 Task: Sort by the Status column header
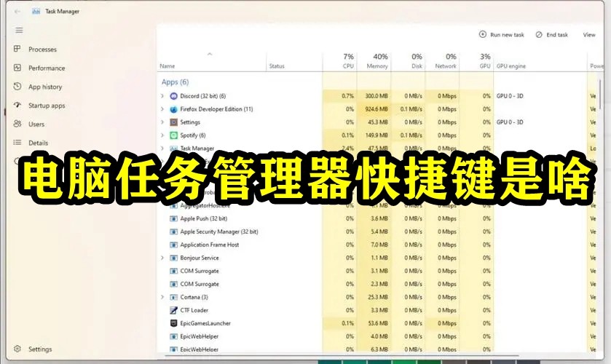295,61
